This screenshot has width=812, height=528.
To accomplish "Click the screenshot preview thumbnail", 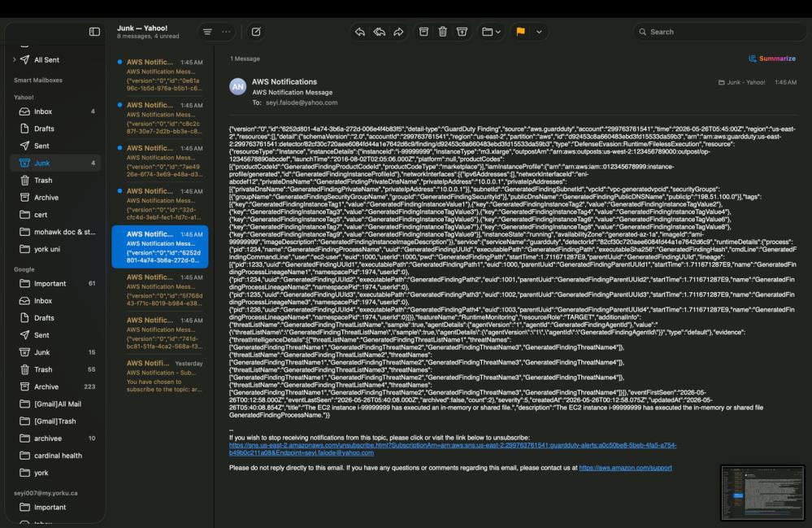I will tap(762, 493).
